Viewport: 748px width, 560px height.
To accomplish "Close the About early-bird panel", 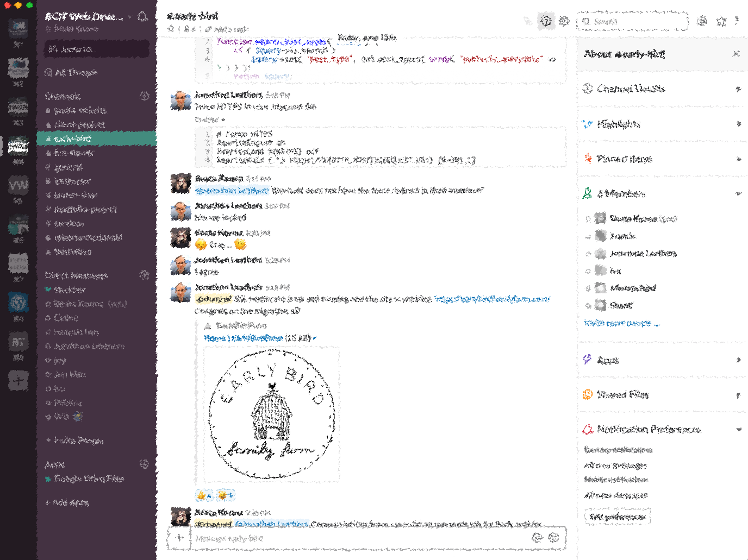I will pos(736,54).
